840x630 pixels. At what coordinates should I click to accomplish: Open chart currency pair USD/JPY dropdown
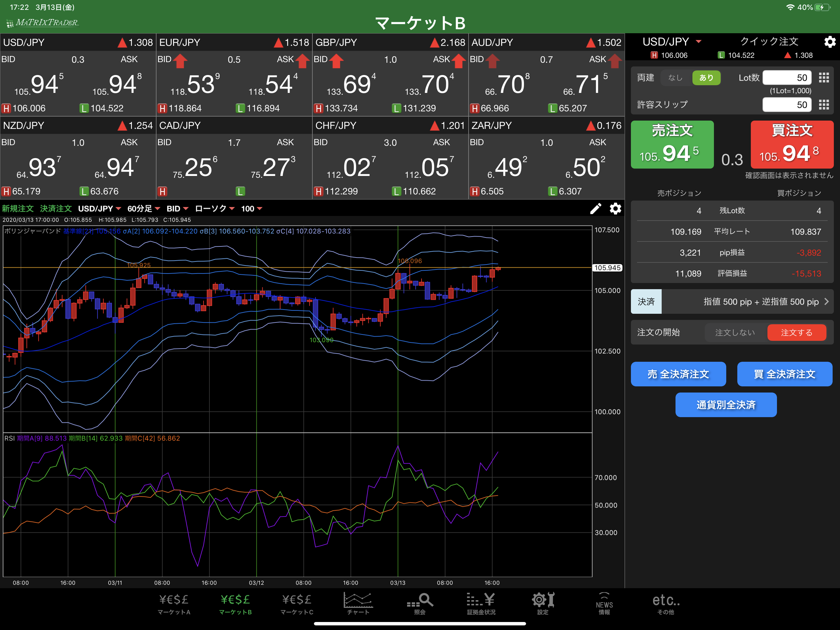(x=100, y=209)
